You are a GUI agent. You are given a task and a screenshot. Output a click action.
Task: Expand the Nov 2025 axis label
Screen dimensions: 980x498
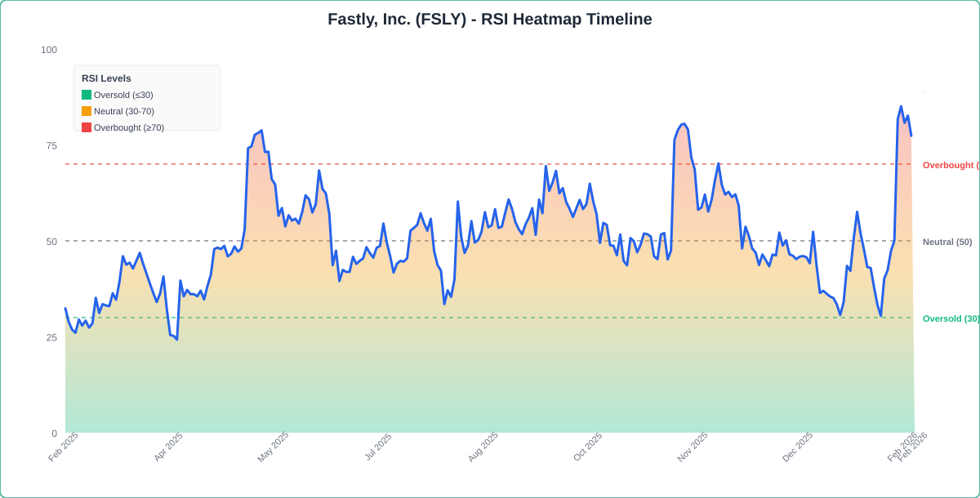[693, 447]
